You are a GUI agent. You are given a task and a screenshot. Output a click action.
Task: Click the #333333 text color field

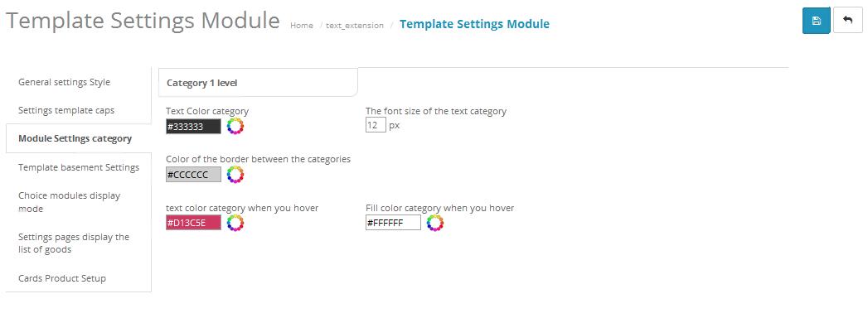pyautogui.click(x=194, y=127)
